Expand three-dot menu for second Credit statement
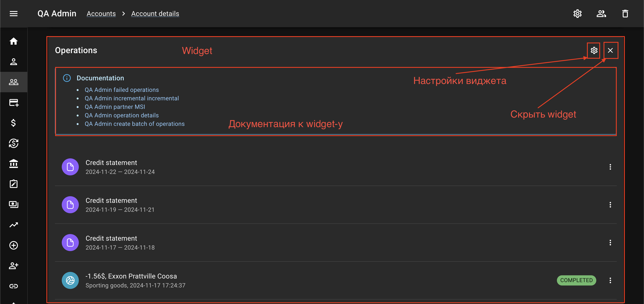Image resolution: width=644 pixels, height=304 pixels. point(611,205)
